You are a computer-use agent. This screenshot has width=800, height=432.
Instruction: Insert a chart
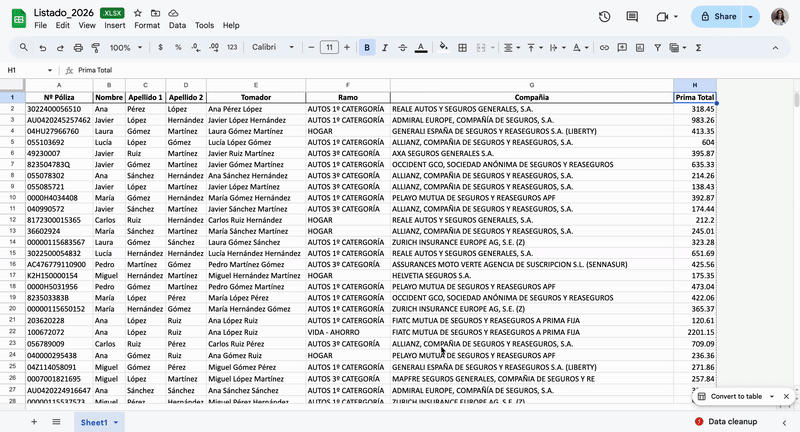pyautogui.click(x=640, y=47)
